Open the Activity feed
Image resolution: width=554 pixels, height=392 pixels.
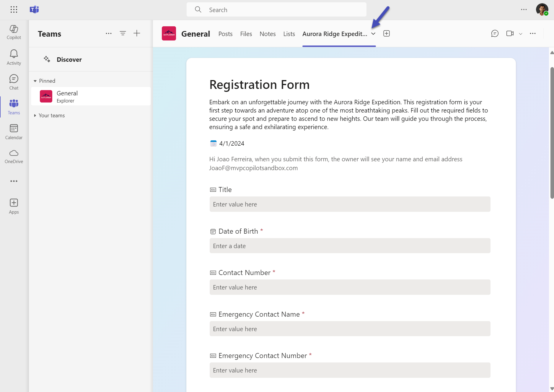[x=14, y=57]
